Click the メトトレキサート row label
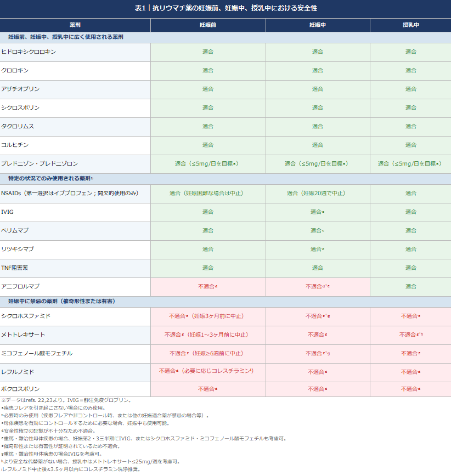Image resolution: width=451 pixels, height=476 pixels. 23,335
